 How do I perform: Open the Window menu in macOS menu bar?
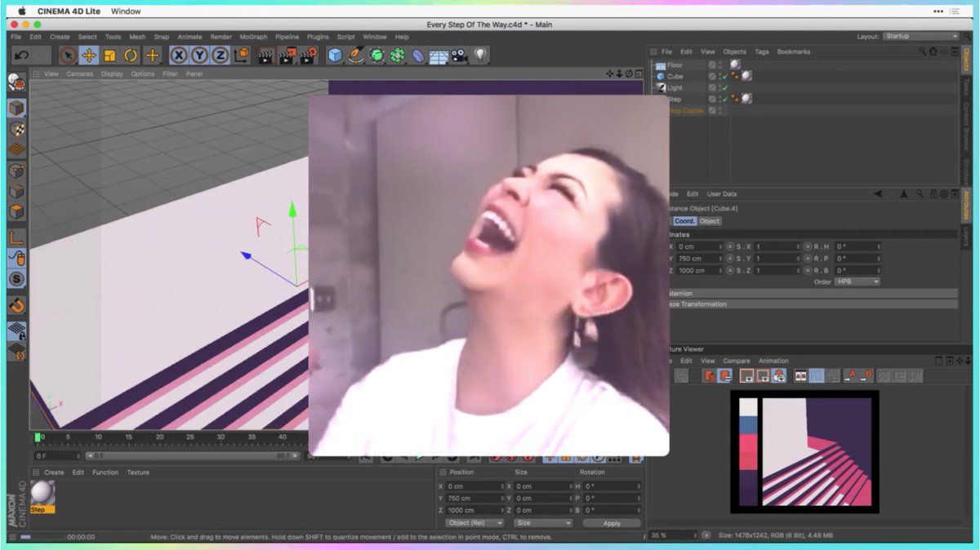coord(125,11)
